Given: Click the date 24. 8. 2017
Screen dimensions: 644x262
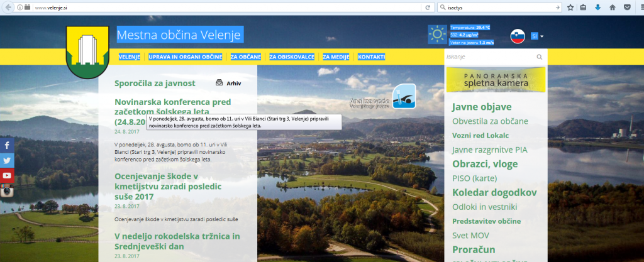Looking at the screenshot, I should [x=127, y=131].
